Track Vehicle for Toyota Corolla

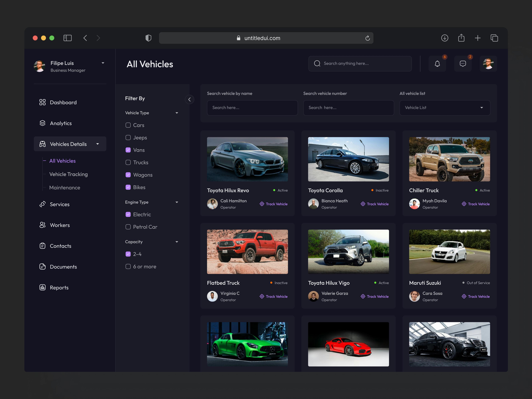374,204
